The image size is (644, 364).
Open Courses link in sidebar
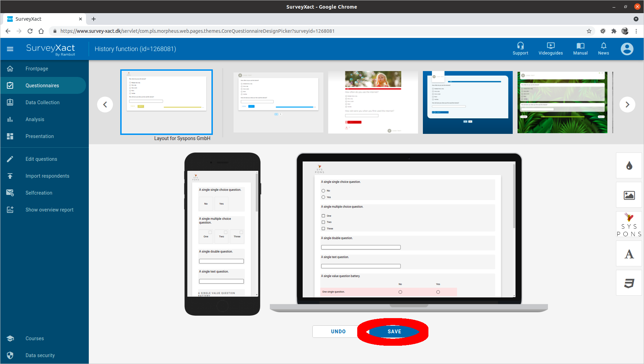tap(35, 338)
